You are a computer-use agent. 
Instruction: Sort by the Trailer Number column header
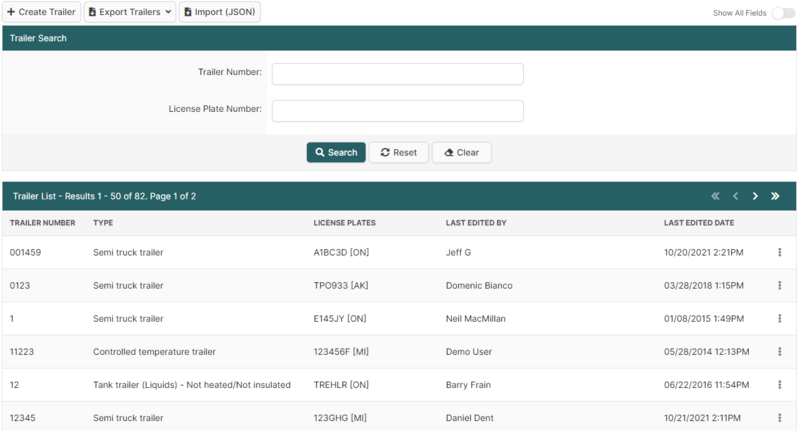(x=43, y=222)
